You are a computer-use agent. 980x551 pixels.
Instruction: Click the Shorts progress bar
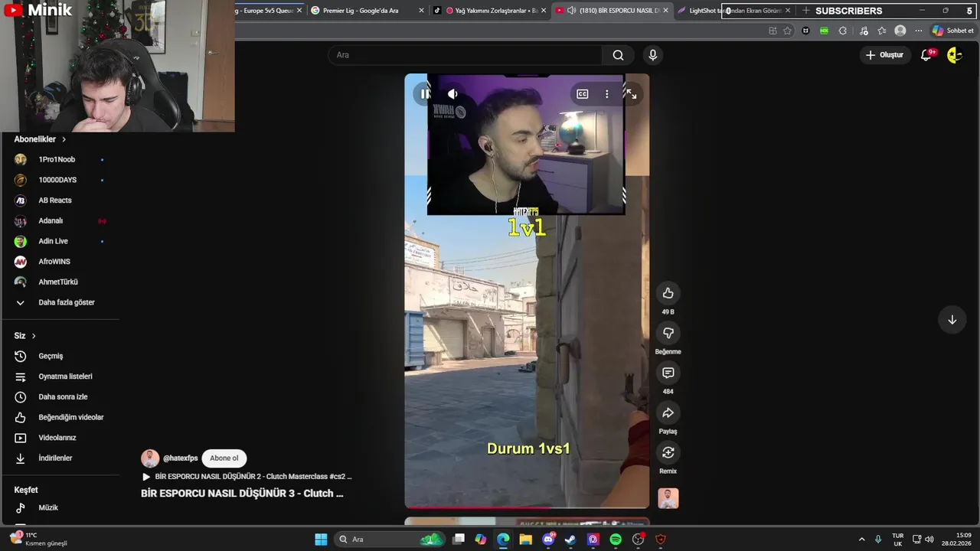pyautogui.click(x=527, y=507)
